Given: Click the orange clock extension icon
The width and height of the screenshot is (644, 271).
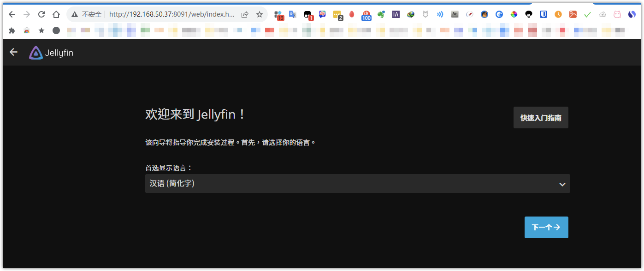Looking at the screenshot, I should tap(558, 14).
